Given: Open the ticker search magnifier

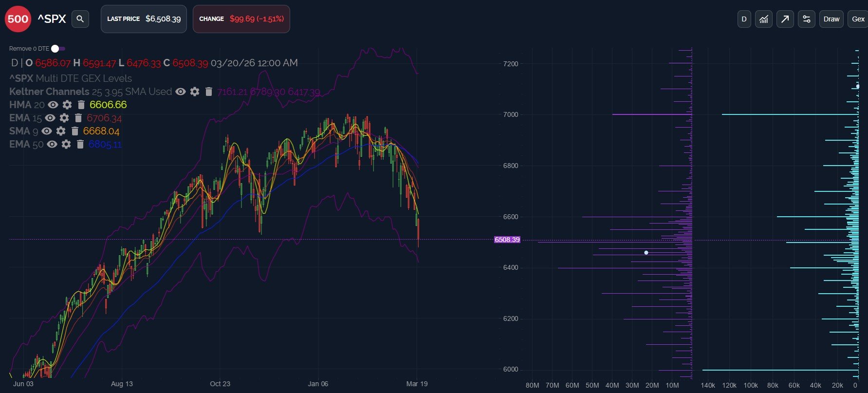Looking at the screenshot, I should [x=80, y=19].
